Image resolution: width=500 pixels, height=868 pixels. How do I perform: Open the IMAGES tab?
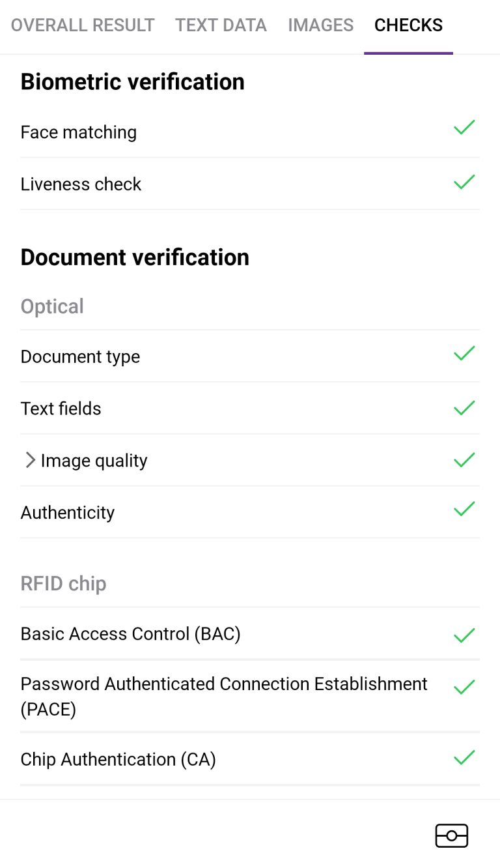321,25
